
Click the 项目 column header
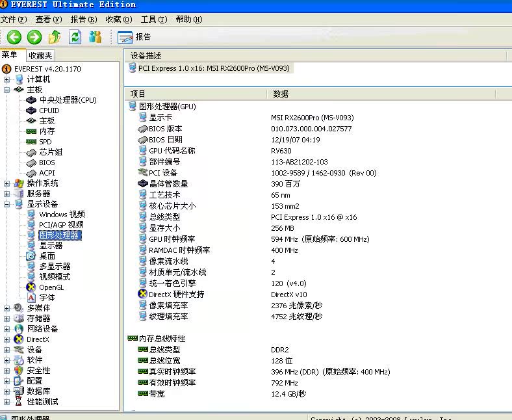[x=195, y=94]
